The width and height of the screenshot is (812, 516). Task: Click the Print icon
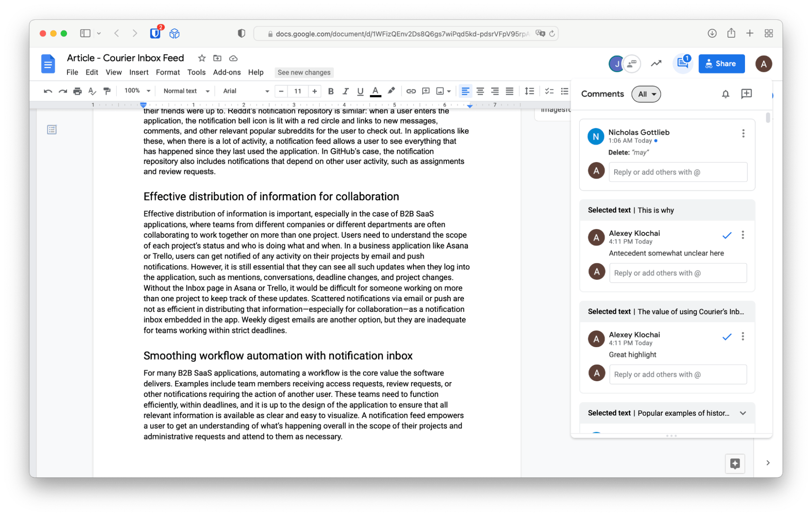pyautogui.click(x=77, y=91)
